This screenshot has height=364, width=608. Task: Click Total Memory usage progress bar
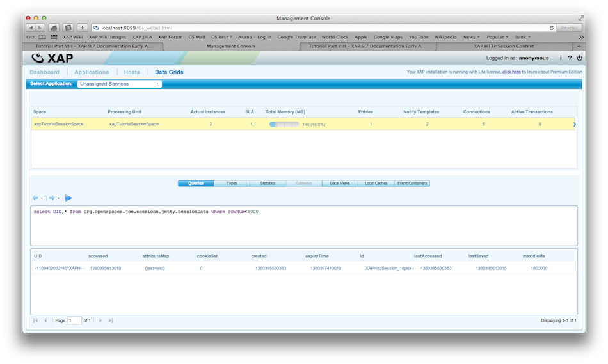click(284, 125)
